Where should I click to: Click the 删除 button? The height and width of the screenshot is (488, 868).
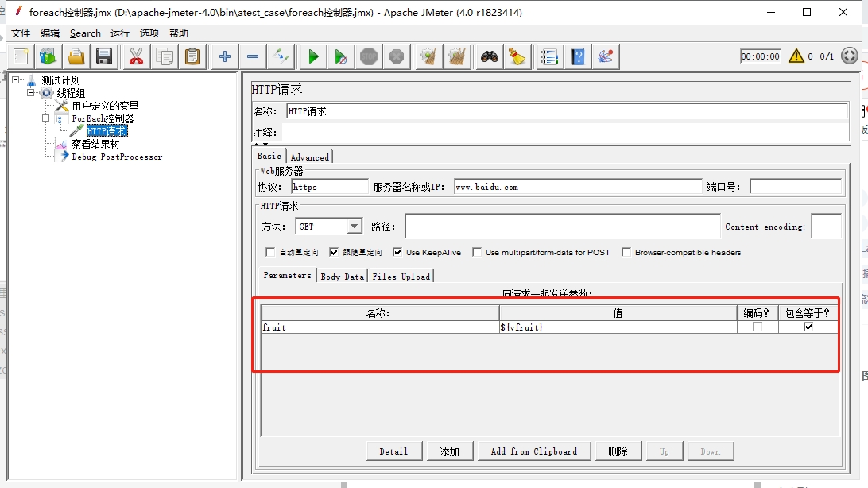[x=618, y=451]
